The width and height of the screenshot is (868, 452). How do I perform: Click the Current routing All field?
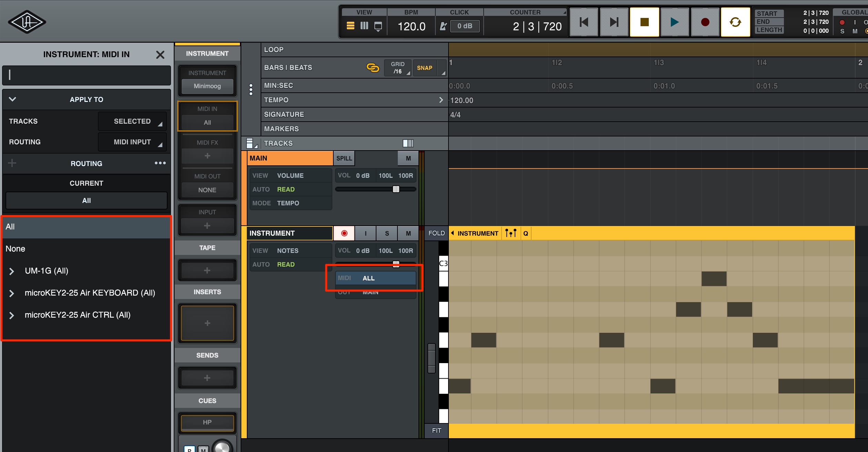tap(87, 201)
